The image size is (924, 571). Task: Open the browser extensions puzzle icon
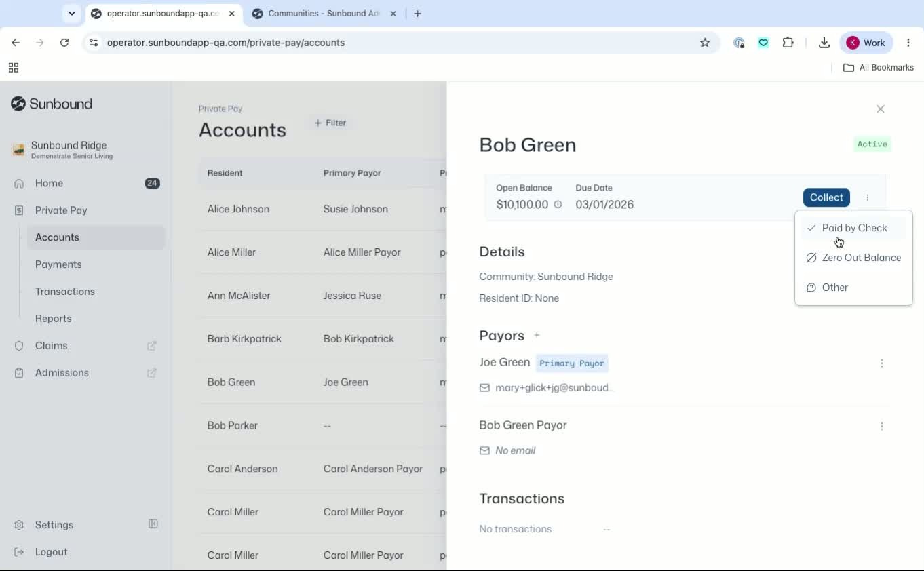coord(788,43)
